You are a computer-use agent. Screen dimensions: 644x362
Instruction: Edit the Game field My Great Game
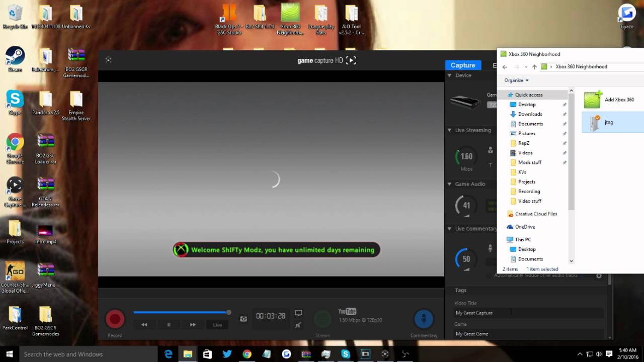coord(528,334)
